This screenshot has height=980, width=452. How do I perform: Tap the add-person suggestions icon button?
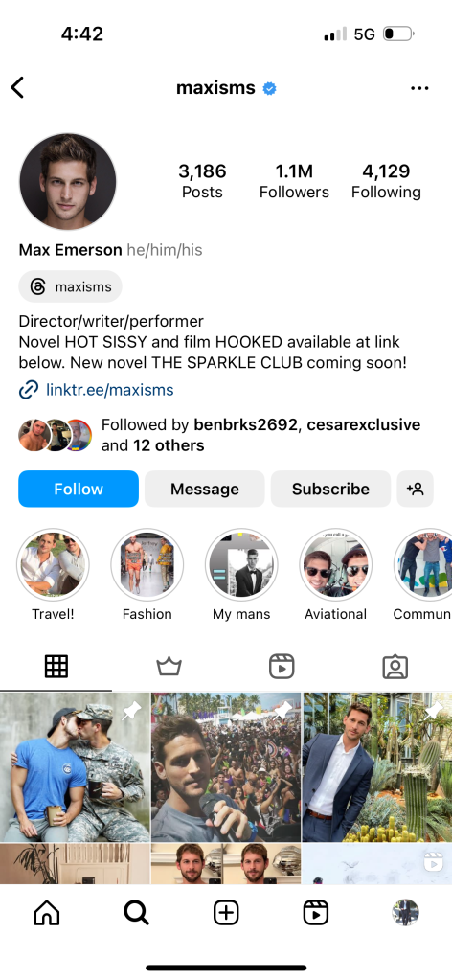(x=415, y=489)
